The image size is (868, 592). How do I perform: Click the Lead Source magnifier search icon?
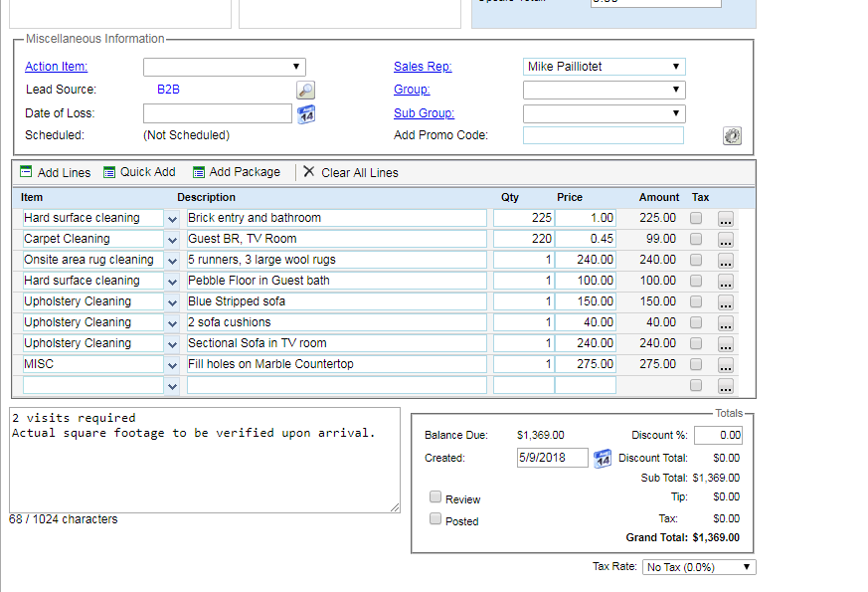click(x=305, y=91)
